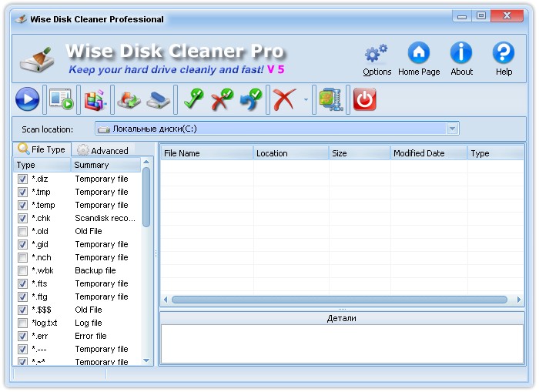
Task: Open the dropdown arrow beside delete icon
Action: (x=306, y=100)
